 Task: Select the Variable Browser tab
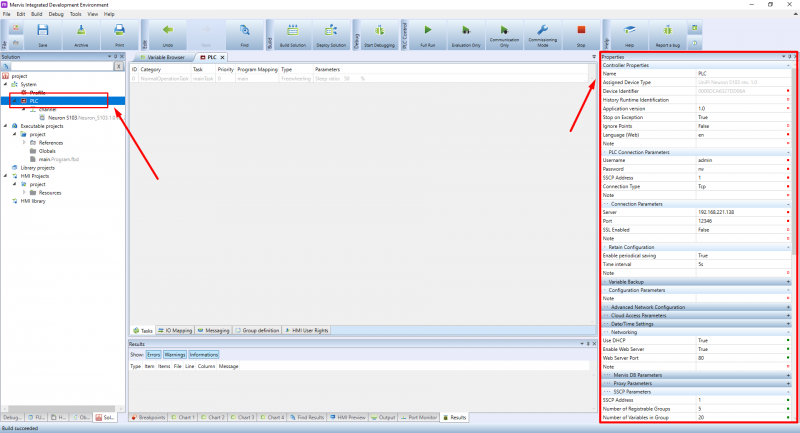pyautogui.click(x=164, y=59)
